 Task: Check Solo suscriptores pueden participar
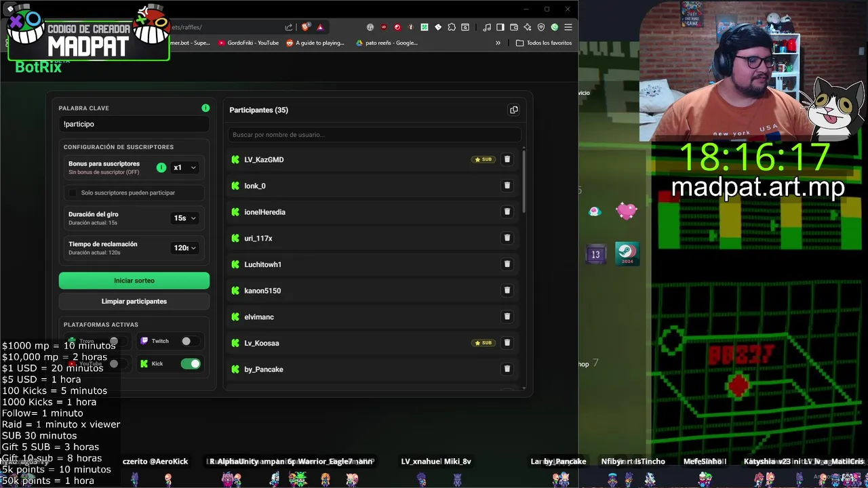pos(73,192)
